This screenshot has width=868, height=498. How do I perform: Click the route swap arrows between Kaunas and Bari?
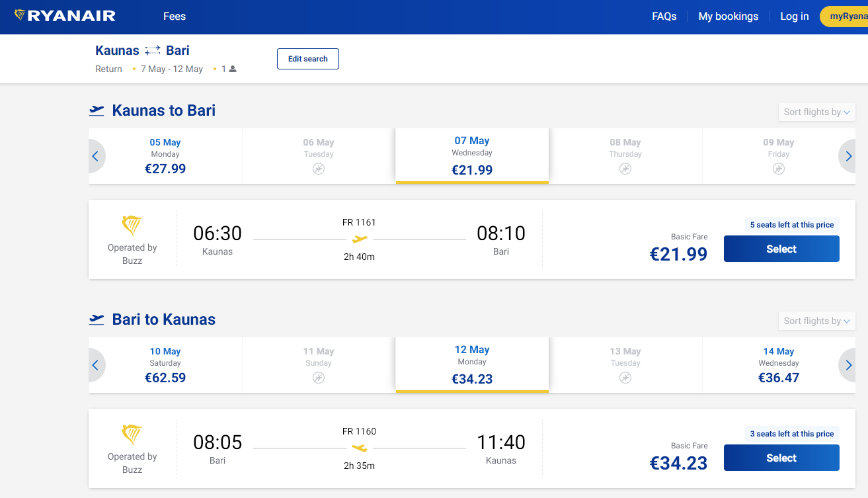coord(153,50)
